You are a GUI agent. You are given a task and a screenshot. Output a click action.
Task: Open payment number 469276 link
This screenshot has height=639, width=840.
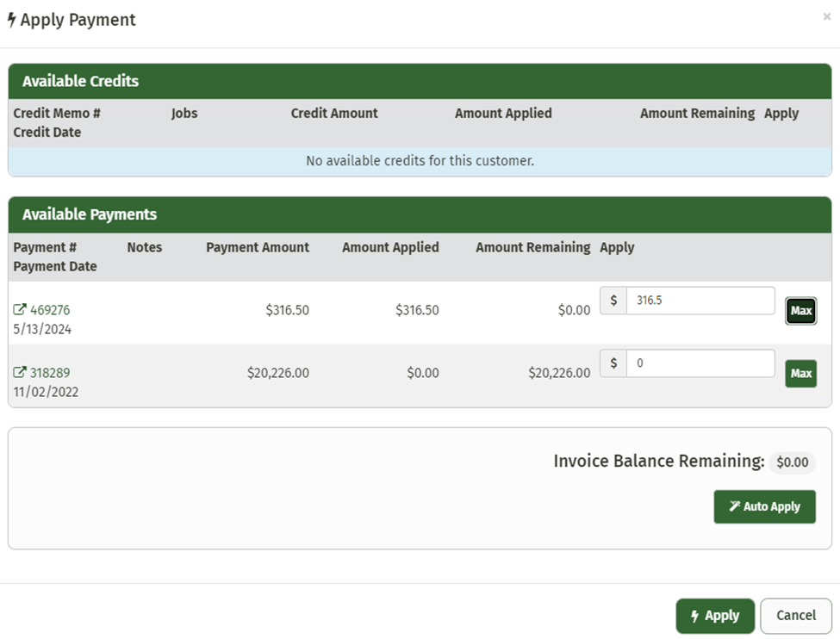(x=50, y=310)
